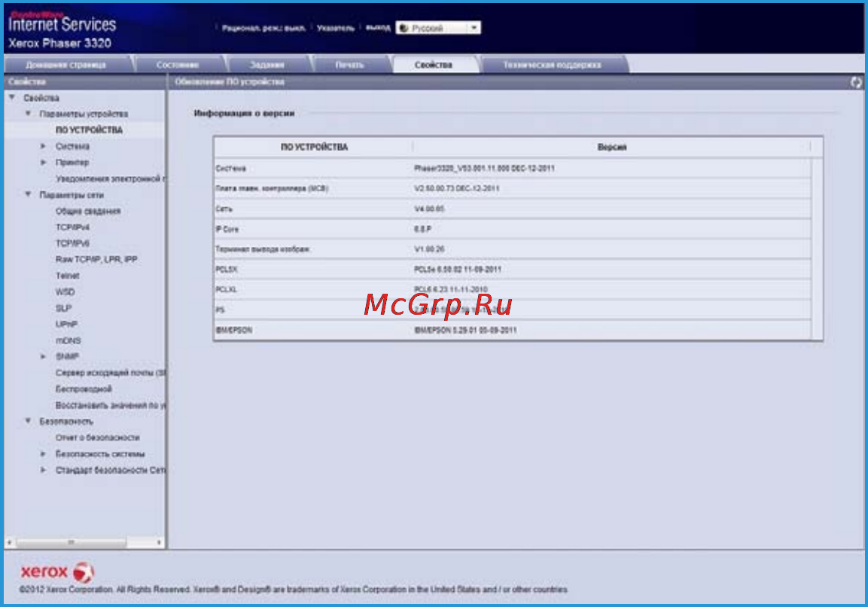Open the Техническая поддержка tab

pyautogui.click(x=552, y=65)
